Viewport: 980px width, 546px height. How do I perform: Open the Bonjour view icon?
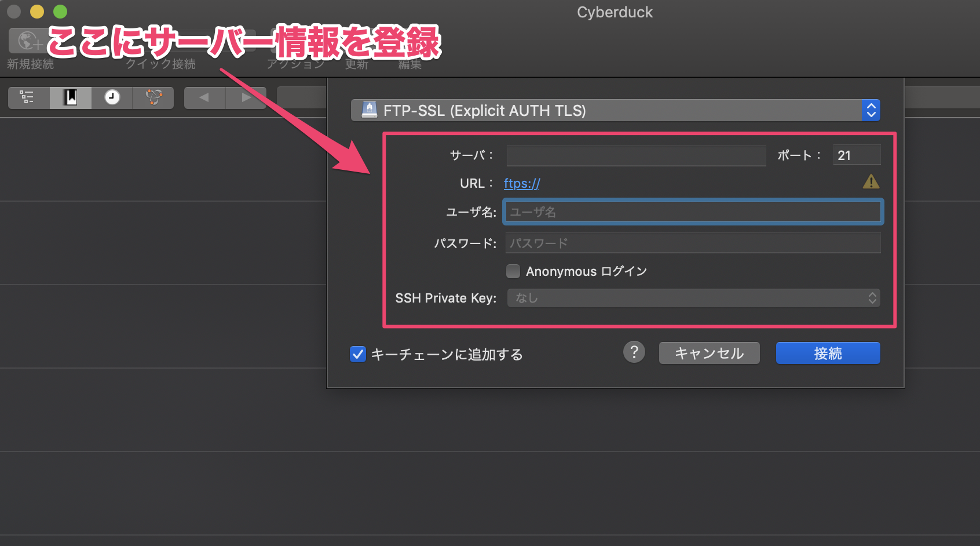(152, 97)
